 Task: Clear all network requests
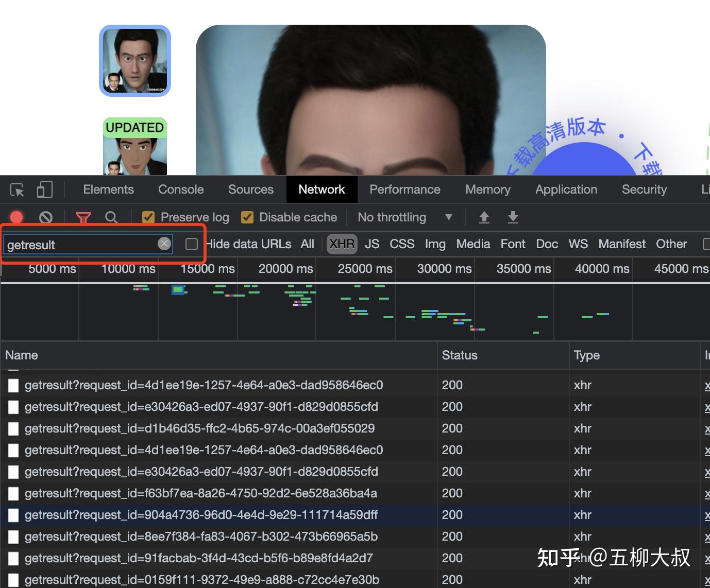tap(45, 217)
